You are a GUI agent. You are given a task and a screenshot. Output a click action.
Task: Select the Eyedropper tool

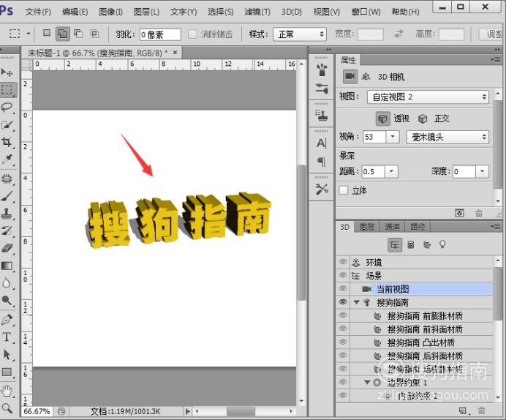tap(7, 160)
